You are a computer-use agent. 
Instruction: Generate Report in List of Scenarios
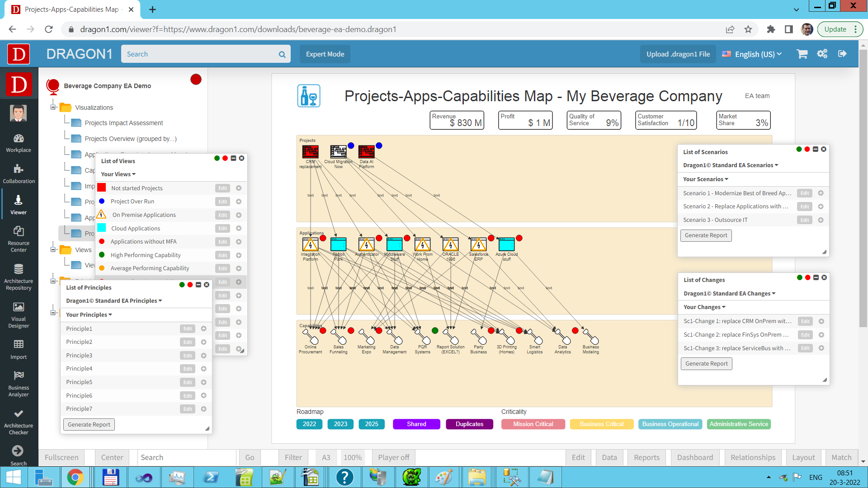706,235
